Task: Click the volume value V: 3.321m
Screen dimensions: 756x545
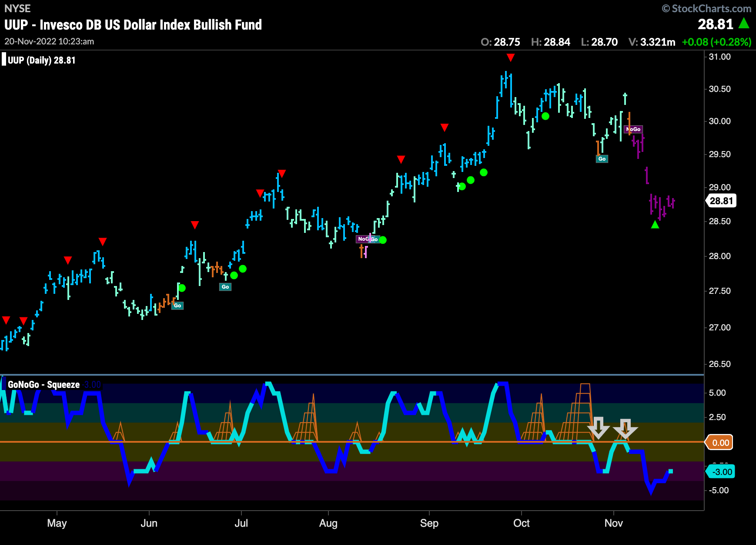Action: 652,42
